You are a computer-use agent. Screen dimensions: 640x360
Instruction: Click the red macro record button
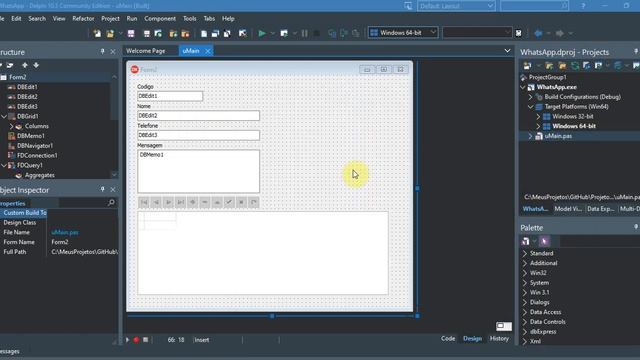pos(136,340)
